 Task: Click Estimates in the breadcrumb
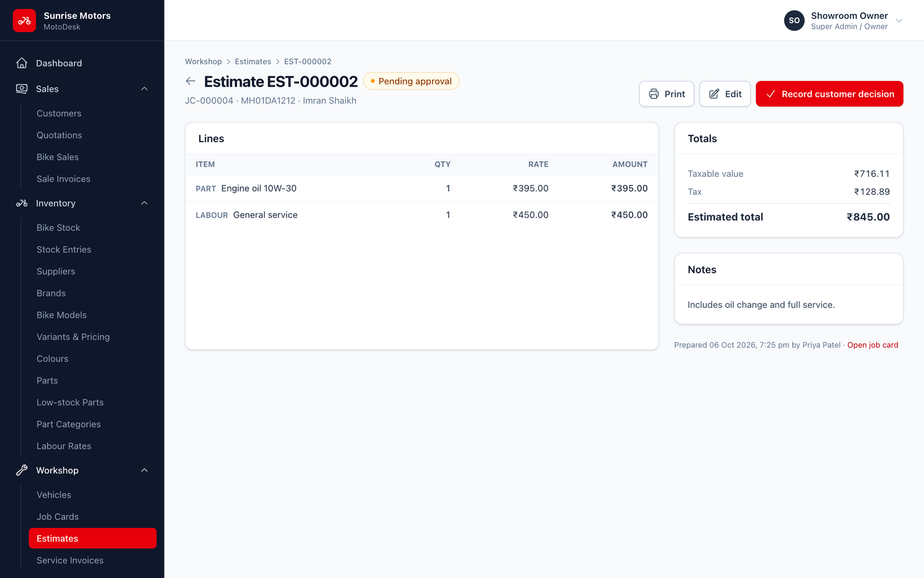pyautogui.click(x=253, y=62)
